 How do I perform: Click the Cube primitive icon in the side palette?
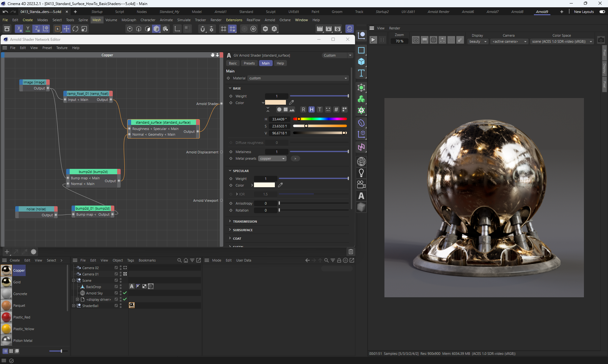pos(361,62)
